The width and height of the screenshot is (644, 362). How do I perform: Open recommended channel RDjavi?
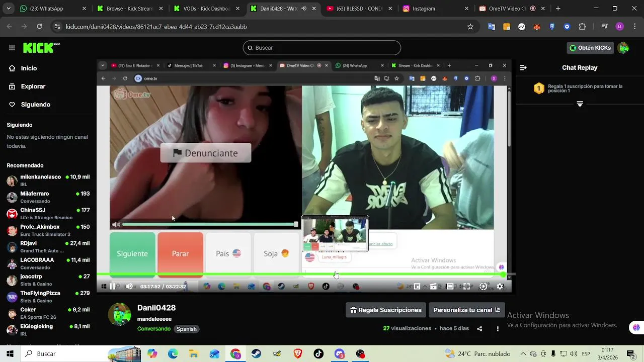click(x=48, y=247)
